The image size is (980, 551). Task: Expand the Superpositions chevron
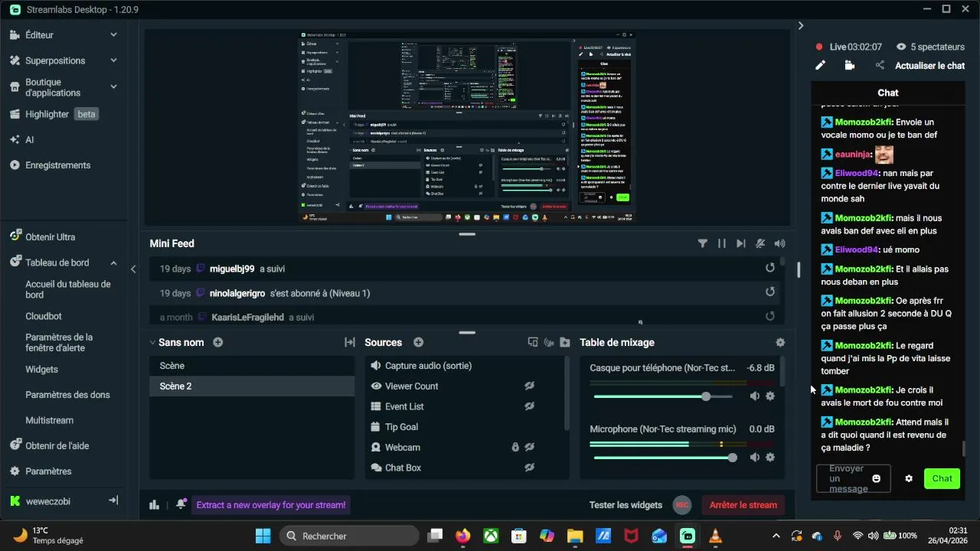pos(113,60)
